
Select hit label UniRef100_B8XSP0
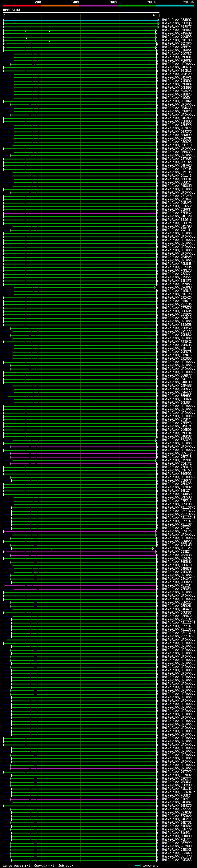pos(176,43)
